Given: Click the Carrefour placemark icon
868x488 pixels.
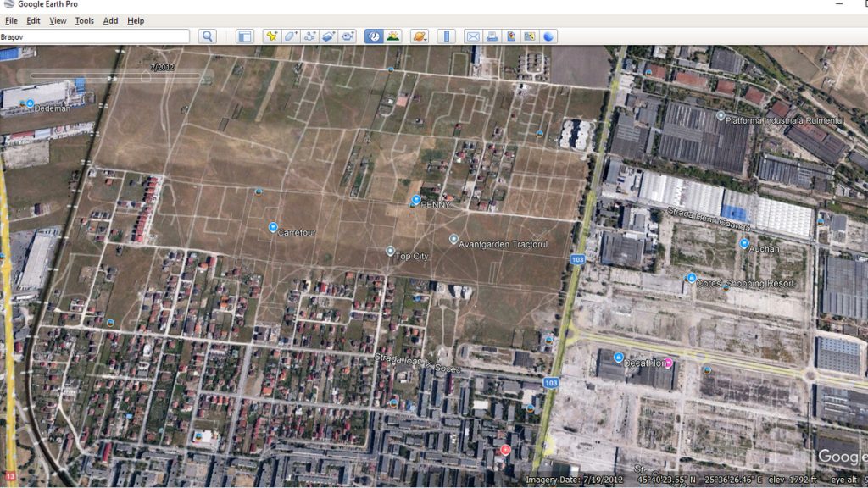Looking at the screenshot, I should 273,227.
